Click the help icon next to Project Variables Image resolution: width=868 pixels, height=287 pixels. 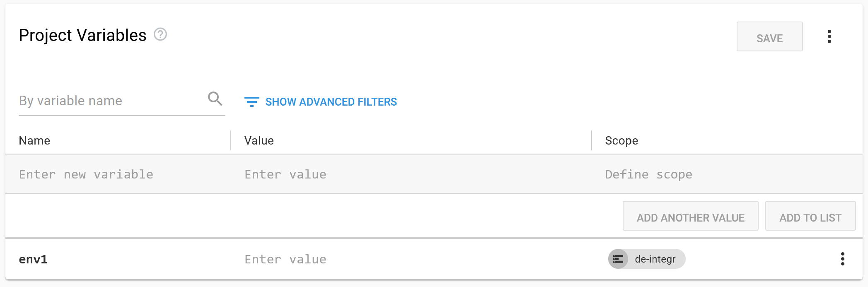pos(160,35)
